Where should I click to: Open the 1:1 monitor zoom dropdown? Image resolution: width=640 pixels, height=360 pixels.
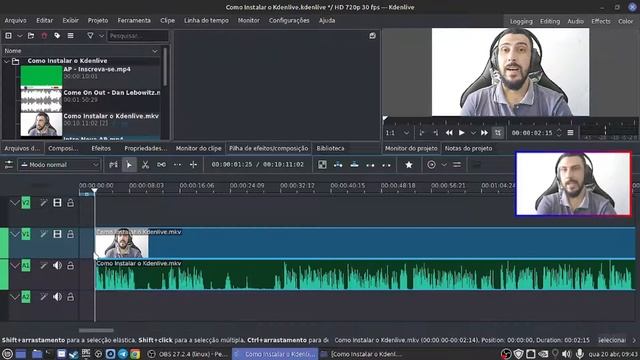[397, 133]
